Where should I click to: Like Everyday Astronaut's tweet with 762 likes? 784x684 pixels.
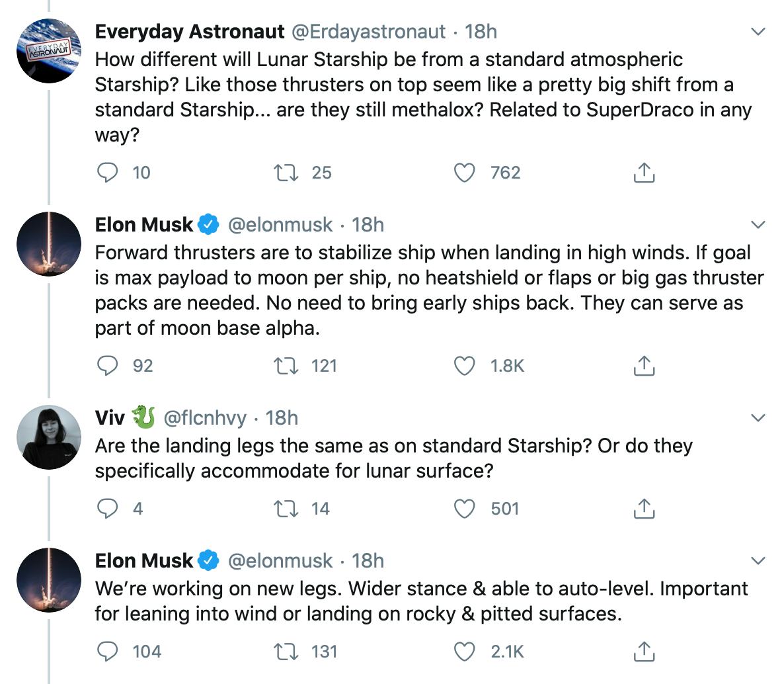466,173
